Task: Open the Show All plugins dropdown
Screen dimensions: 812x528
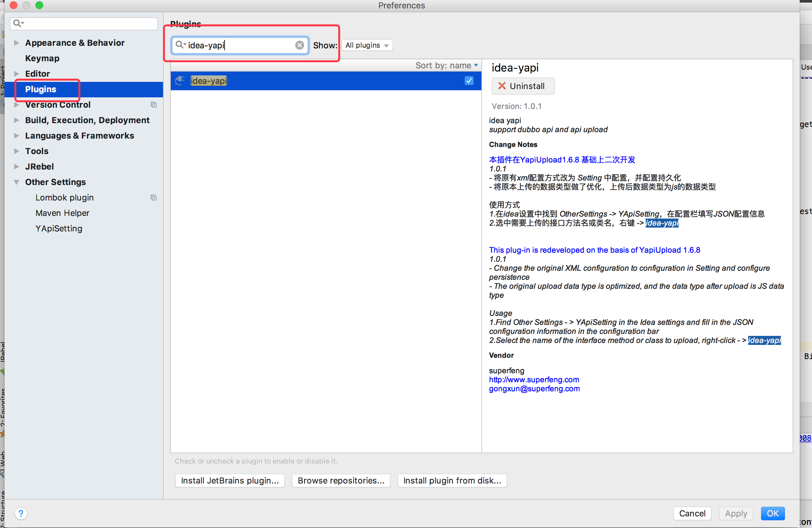Action: pyautogui.click(x=367, y=45)
